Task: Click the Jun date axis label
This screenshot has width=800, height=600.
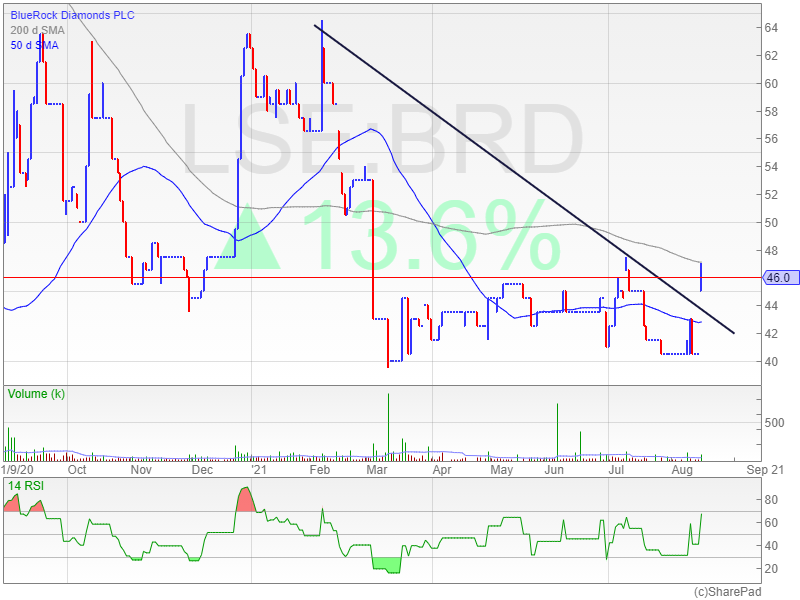Action: click(x=554, y=469)
